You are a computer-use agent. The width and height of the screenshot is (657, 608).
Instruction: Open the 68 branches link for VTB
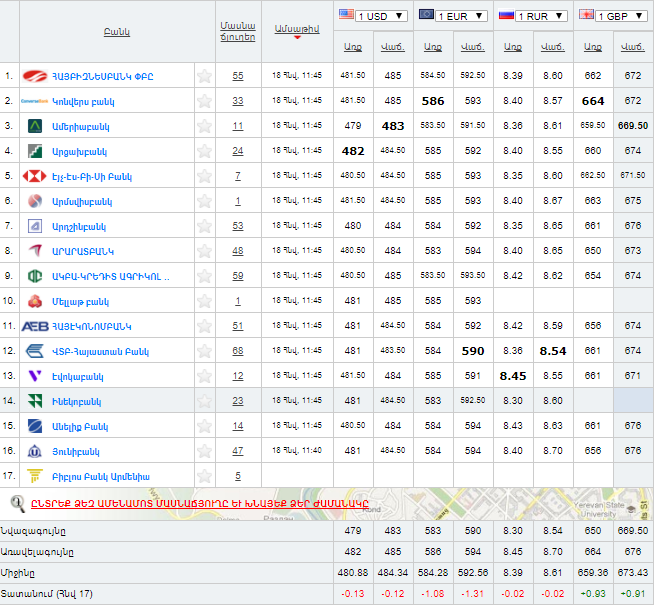click(x=237, y=351)
